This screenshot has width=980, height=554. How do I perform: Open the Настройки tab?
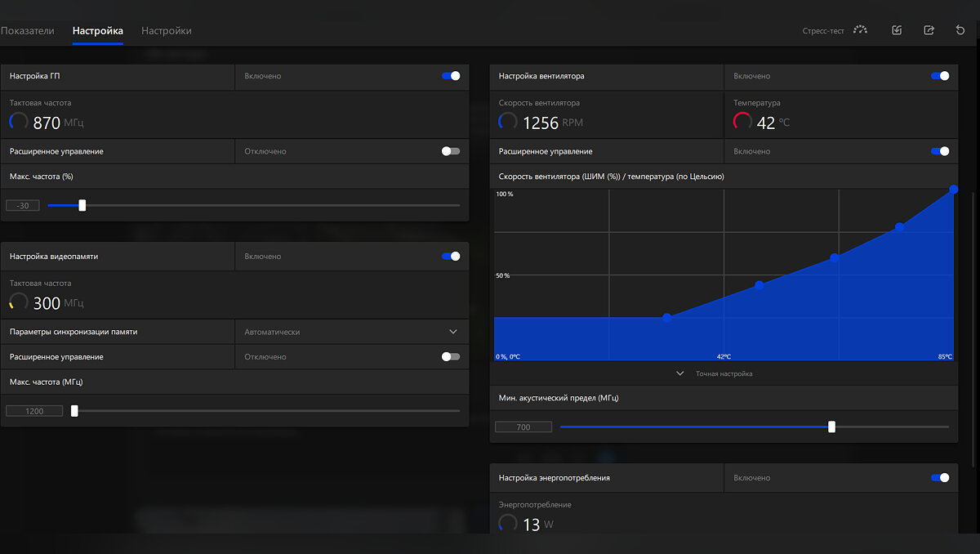[x=167, y=31]
